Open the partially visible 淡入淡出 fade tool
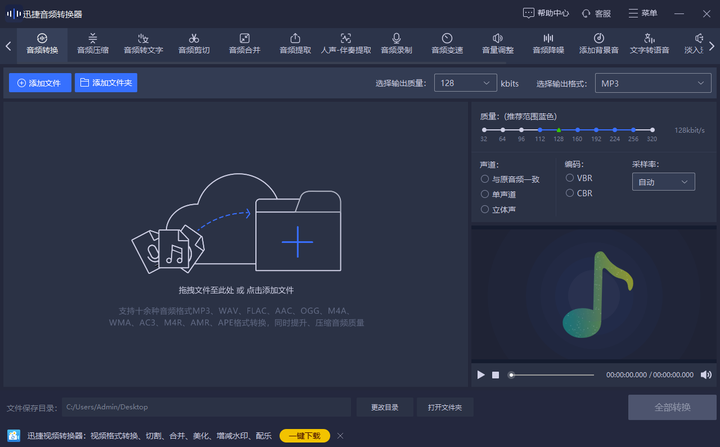Screen dimensions: 720x447 pyautogui.click(x=694, y=44)
